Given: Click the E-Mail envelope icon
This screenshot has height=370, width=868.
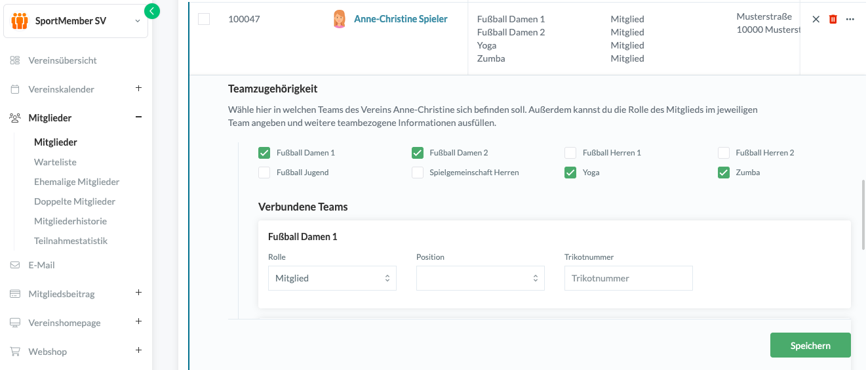Looking at the screenshot, I should [15, 265].
